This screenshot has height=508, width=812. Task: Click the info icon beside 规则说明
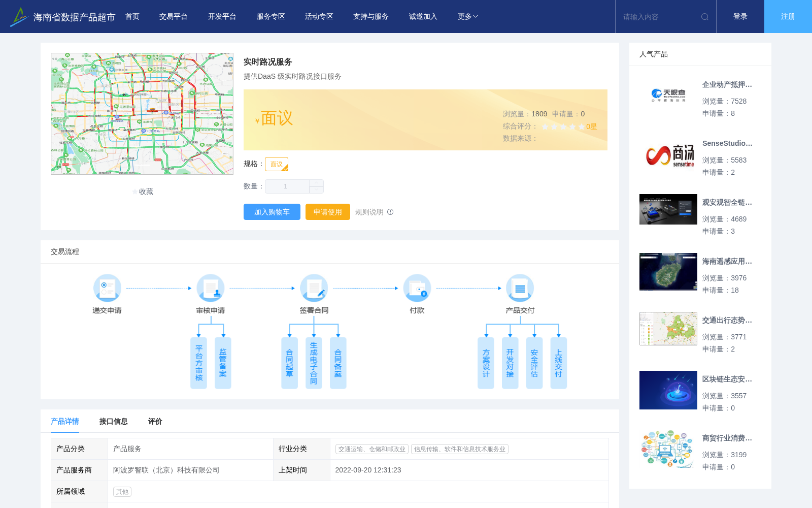pos(390,212)
